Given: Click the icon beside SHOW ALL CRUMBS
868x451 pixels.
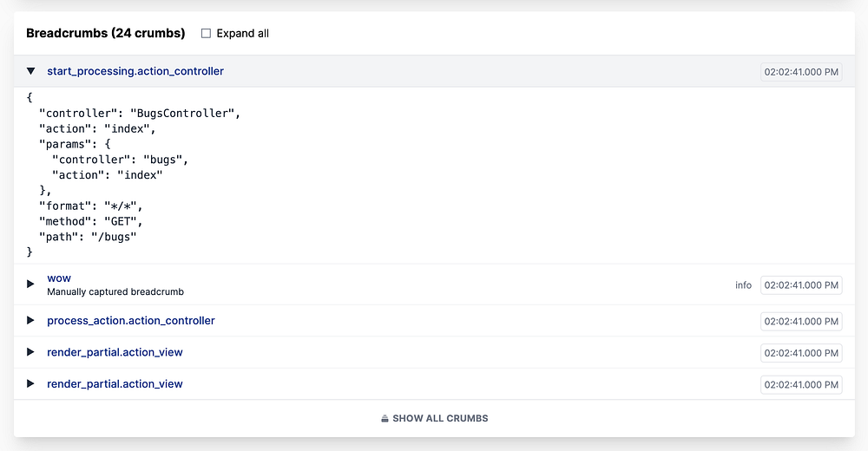Looking at the screenshot, I should [385, 419].
